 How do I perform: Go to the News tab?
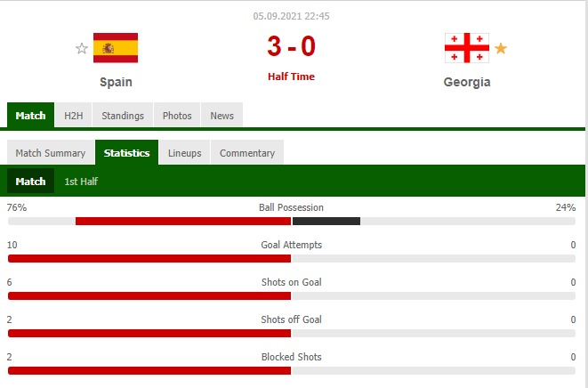click(222, 116)
